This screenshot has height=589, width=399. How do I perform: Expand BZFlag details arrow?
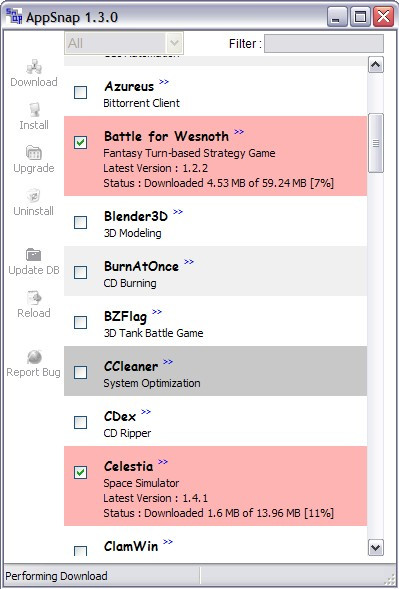pyautogui.click(x=157, y=311)
